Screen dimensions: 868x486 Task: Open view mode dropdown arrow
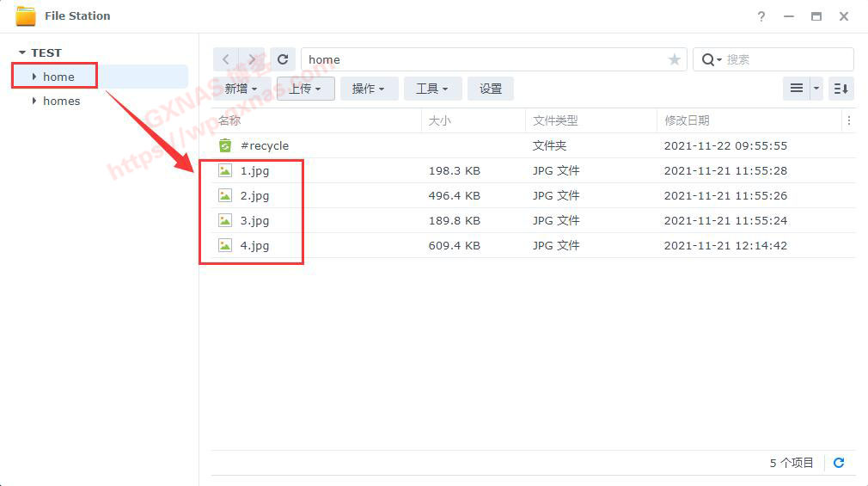pyautogui.click(x=816, y=89)
